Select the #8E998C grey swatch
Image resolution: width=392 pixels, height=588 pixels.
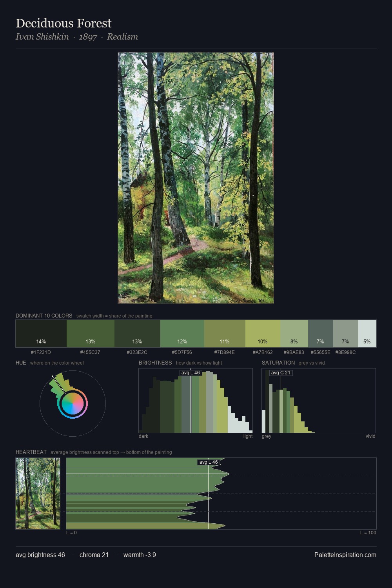(346, 334)
